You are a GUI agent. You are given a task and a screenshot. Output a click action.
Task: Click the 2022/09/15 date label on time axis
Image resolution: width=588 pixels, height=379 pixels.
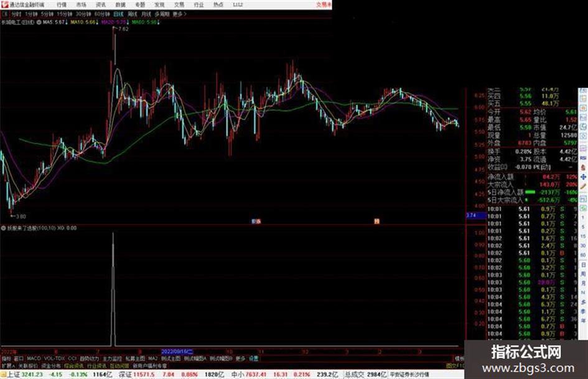177,352
